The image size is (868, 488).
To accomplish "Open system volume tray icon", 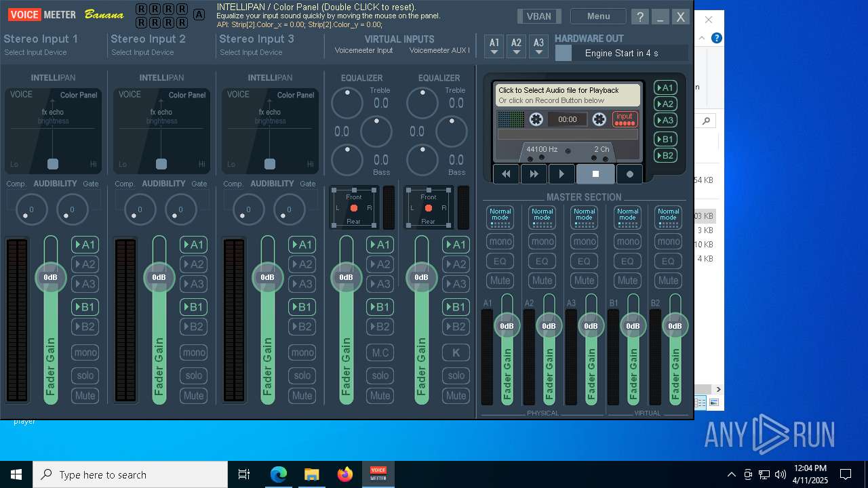I will [x=781, y=474].
